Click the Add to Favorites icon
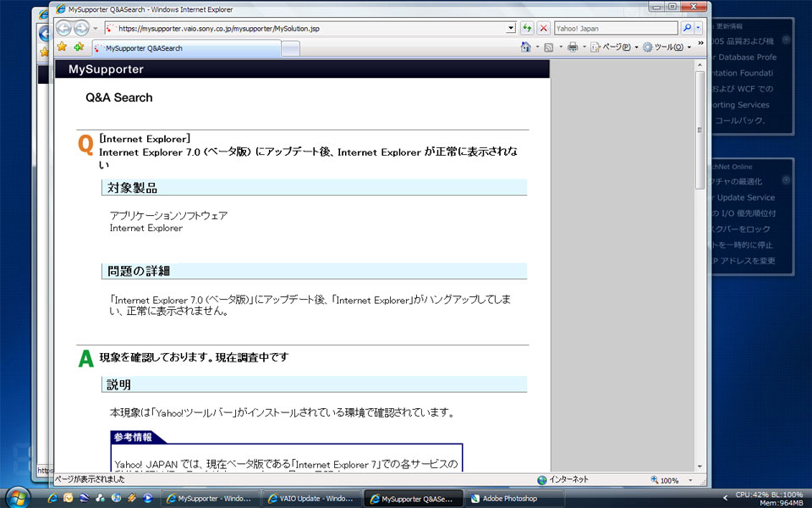This screenshot has height=508, width=812. pyautogui.click(x=79, y=47)
